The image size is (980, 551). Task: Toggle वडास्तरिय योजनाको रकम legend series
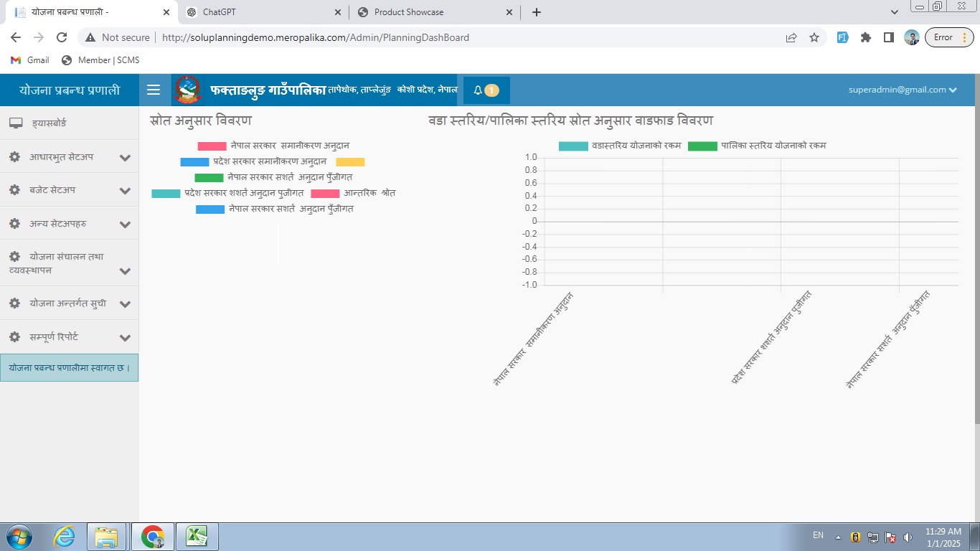point(620,146)
